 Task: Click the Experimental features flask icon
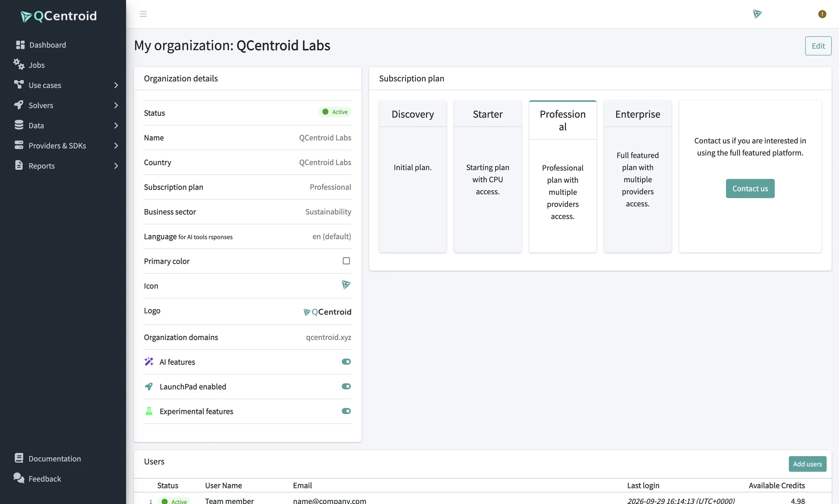tap(149, 411)
